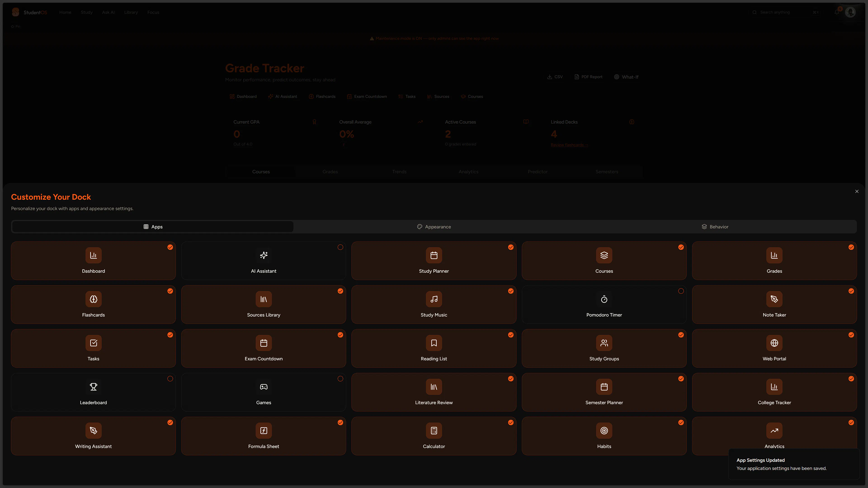Click the Courses layers icon
The image size is (868, 488).
coord(604,255)
